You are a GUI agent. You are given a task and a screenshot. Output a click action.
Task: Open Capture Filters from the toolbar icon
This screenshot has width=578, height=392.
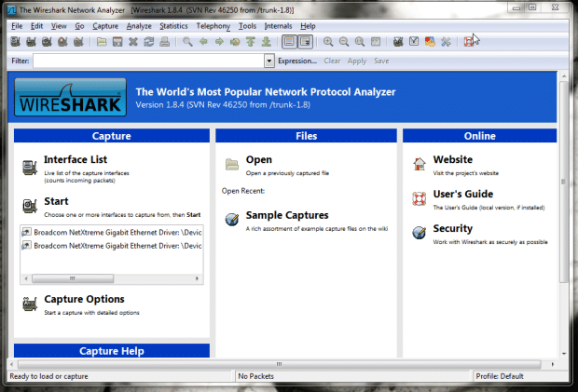pos(398,42)
